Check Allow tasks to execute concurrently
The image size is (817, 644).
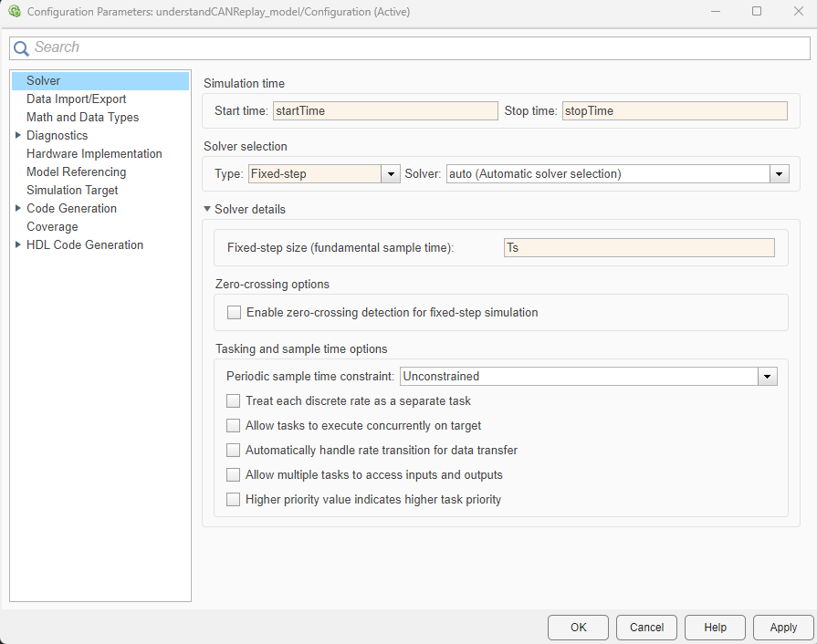click(x=234, y=426)
